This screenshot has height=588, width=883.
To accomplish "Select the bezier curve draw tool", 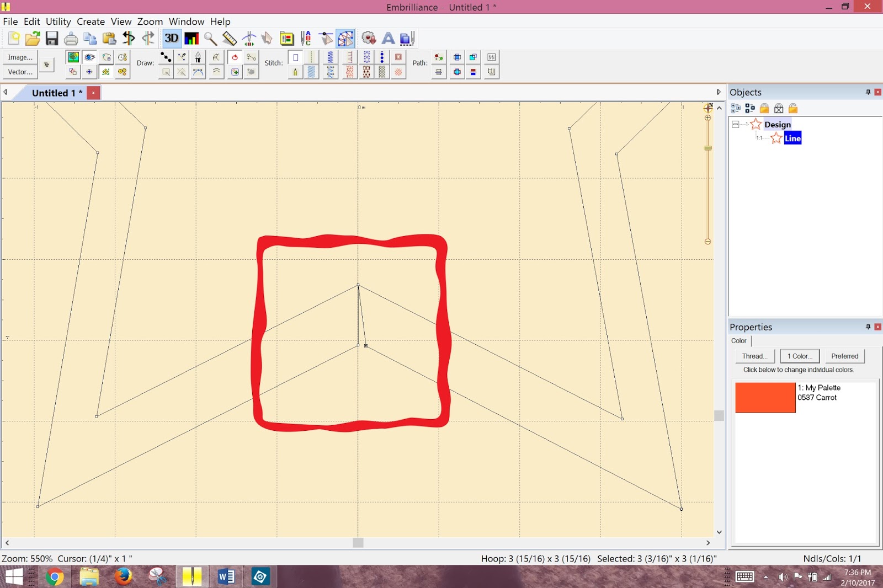I will click(199, 71).
